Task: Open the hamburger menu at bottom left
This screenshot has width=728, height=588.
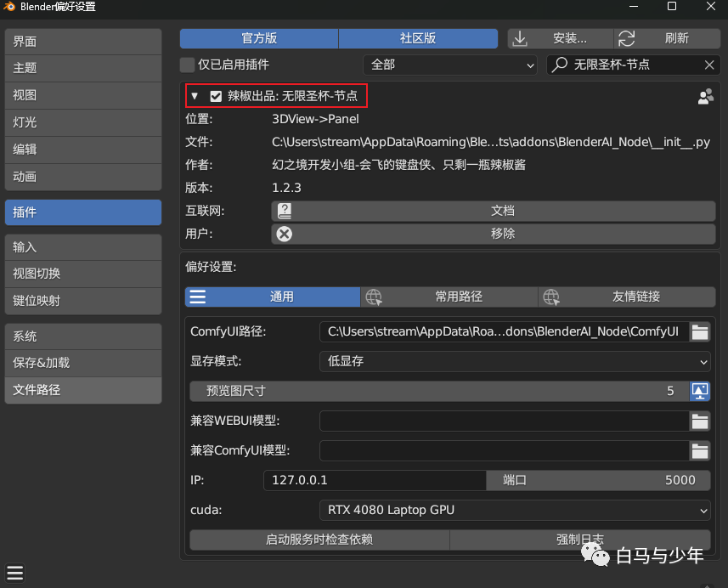Action: pos(14,573)
